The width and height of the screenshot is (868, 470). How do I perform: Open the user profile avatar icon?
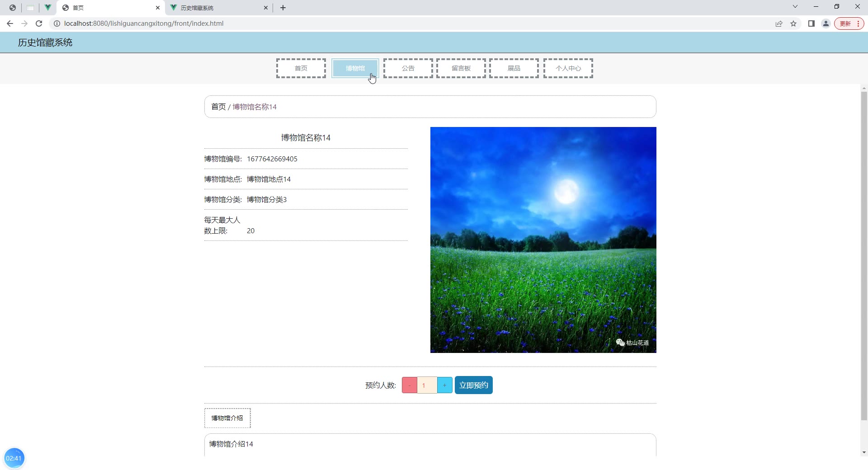click(x=826, y=23)
